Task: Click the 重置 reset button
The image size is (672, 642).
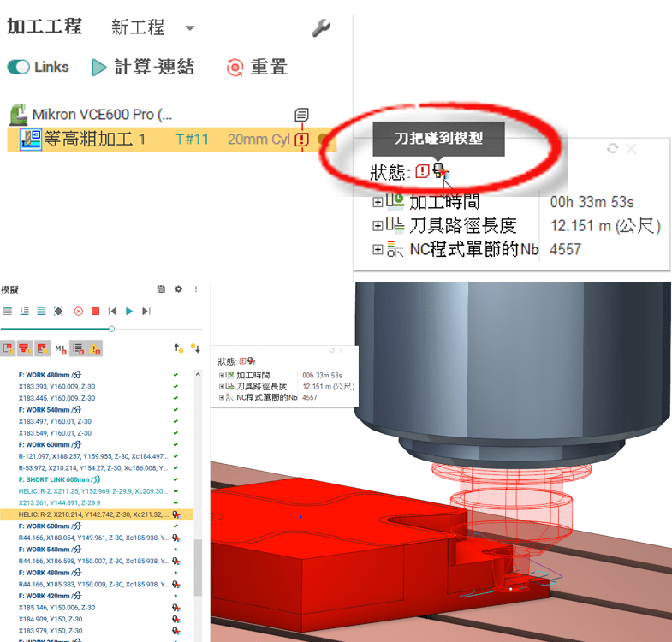Action: (x=257, y=68)
